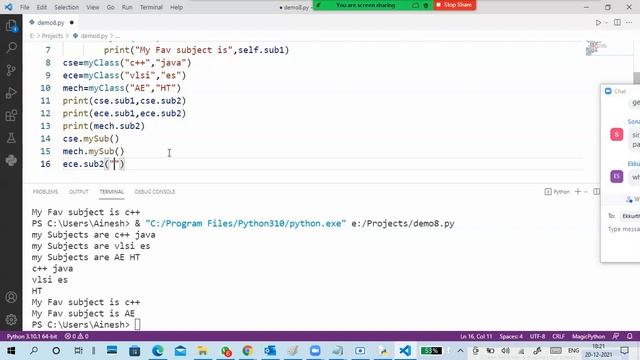This screenshot has height=360, width=640.
Task: Open the View menu
Action: point(93,7)
